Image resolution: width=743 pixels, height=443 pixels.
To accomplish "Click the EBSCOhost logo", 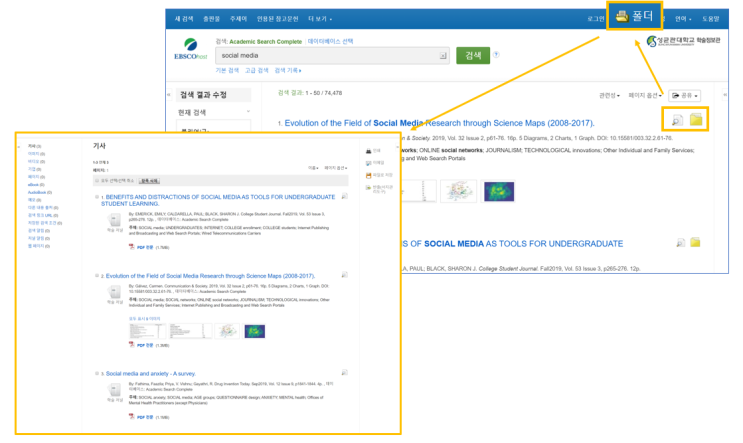I will (190, 49).
